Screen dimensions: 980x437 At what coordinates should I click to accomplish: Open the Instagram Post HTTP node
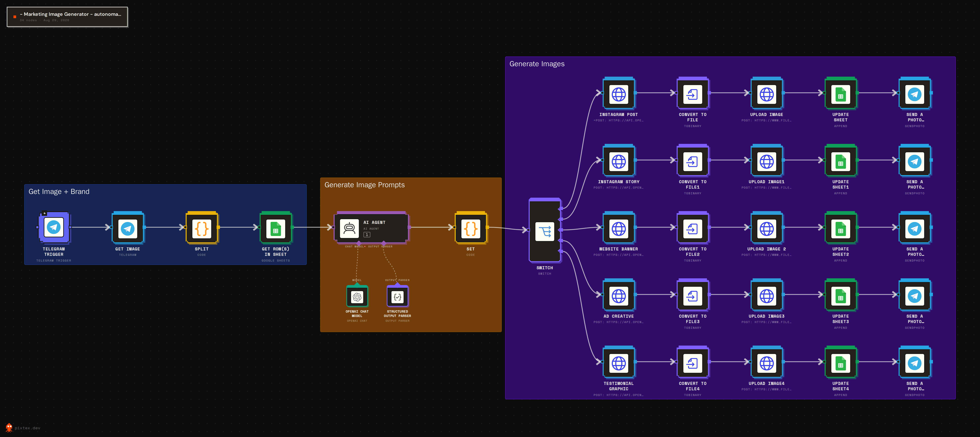coord(619,93)
